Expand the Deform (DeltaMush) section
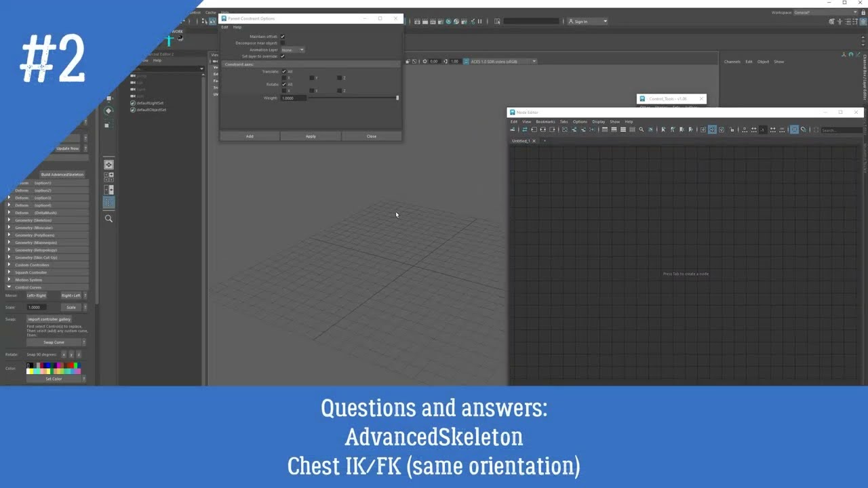This screenshot has height=488, width=868. click(x=47, y=213)
